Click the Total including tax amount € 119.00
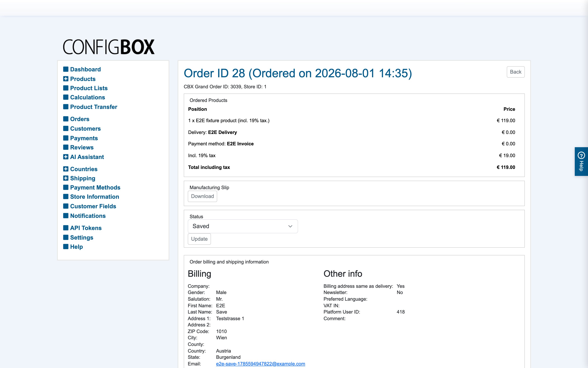This screenshot has height=368, width=588. click(506, 167)
